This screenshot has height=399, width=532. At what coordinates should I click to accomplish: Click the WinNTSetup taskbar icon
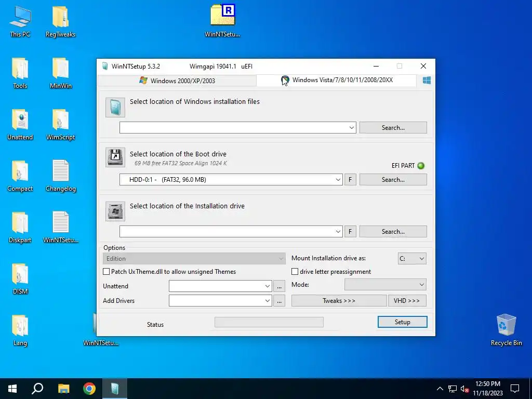click(115, 389)
